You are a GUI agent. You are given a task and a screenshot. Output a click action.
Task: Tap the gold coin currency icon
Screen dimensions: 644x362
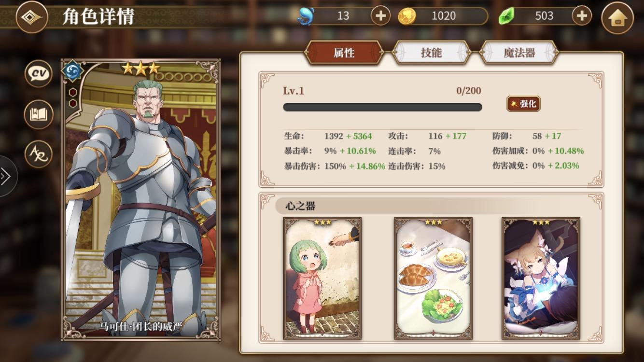coord(407,16)
